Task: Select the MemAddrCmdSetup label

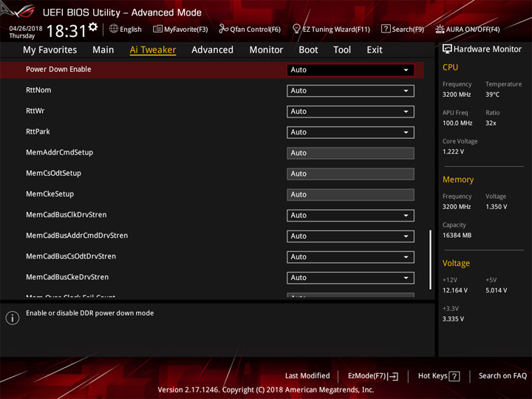Action: pos(59,152)
